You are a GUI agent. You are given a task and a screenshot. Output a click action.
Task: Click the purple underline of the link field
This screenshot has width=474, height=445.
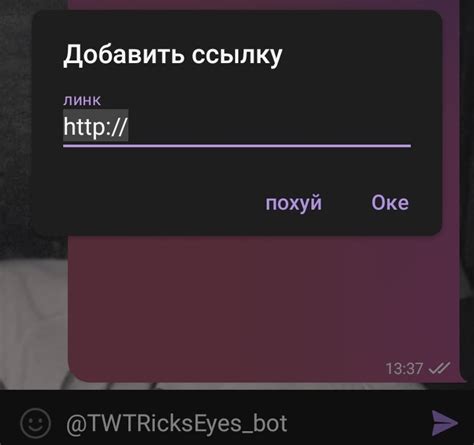pos(237,146)
